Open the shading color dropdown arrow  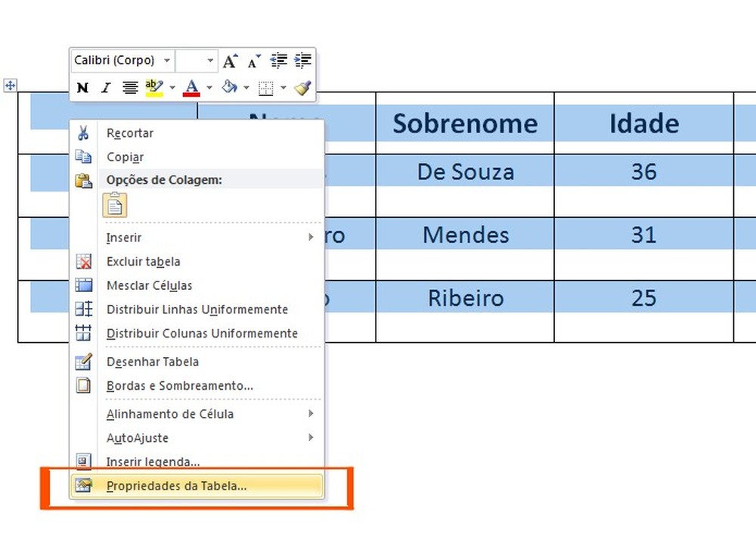point(246,88)
